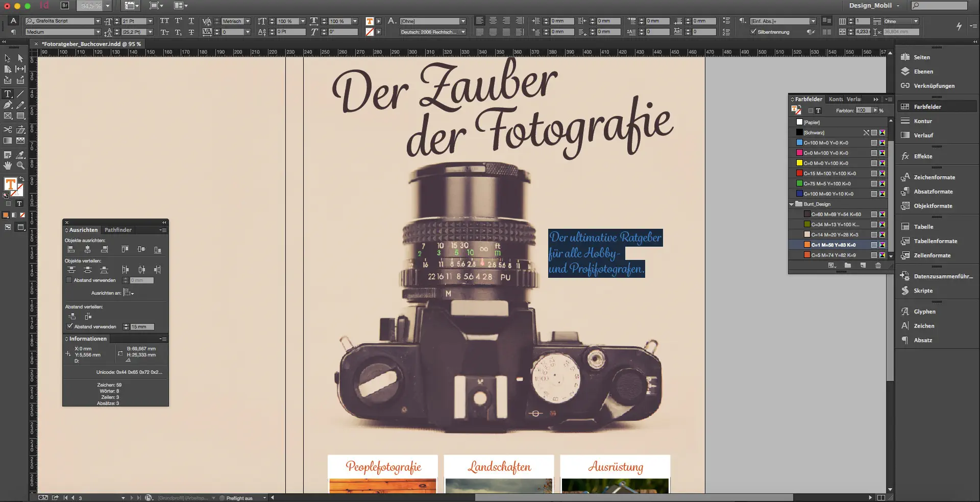
Task: Select the Pen tool
Action: 8,105
